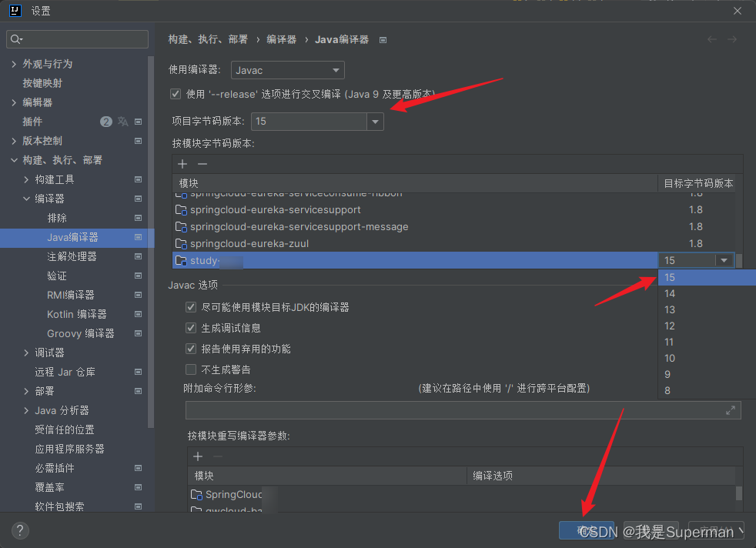The image size is (756, 548).
Task: Click the expand icon on the command line parameters field
Action: [x=731, y=410]
